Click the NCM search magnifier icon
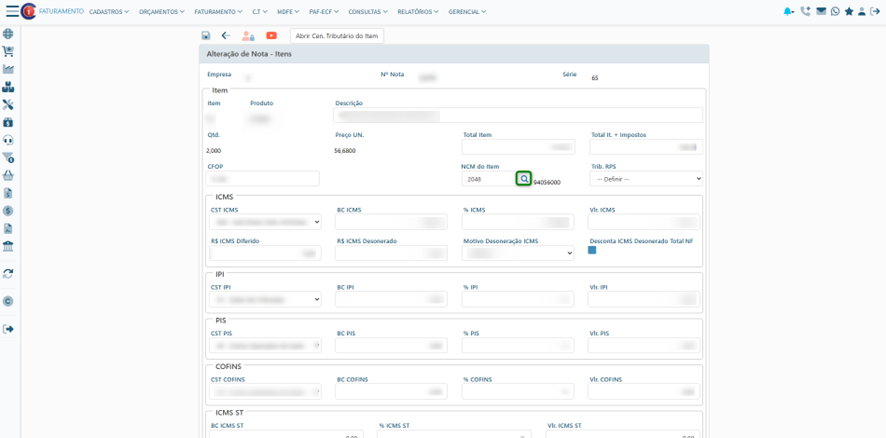The image size is (886, 438). (523, 179)
